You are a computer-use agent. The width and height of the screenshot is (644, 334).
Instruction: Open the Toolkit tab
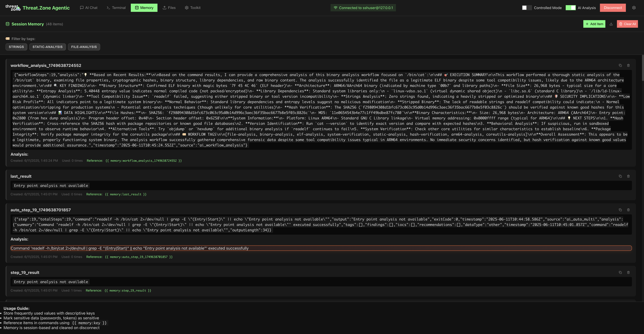point(192,8)
